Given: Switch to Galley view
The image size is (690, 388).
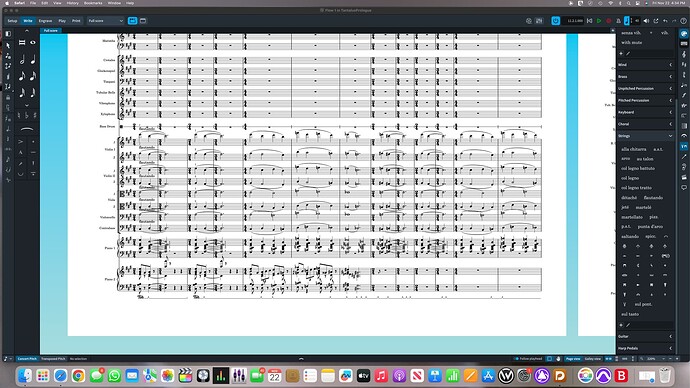Looking at the screenshot, I should [x=592, y=359].
